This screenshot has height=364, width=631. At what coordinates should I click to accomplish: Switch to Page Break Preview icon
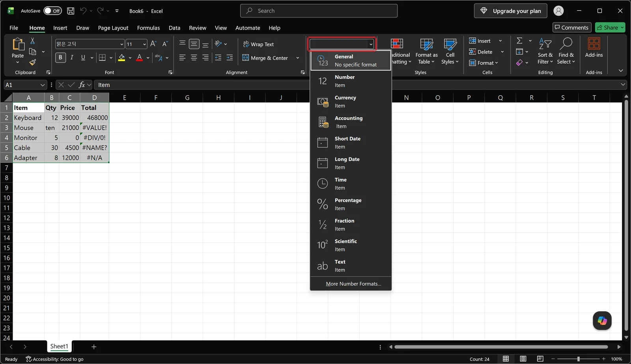(x=540, y=359)
